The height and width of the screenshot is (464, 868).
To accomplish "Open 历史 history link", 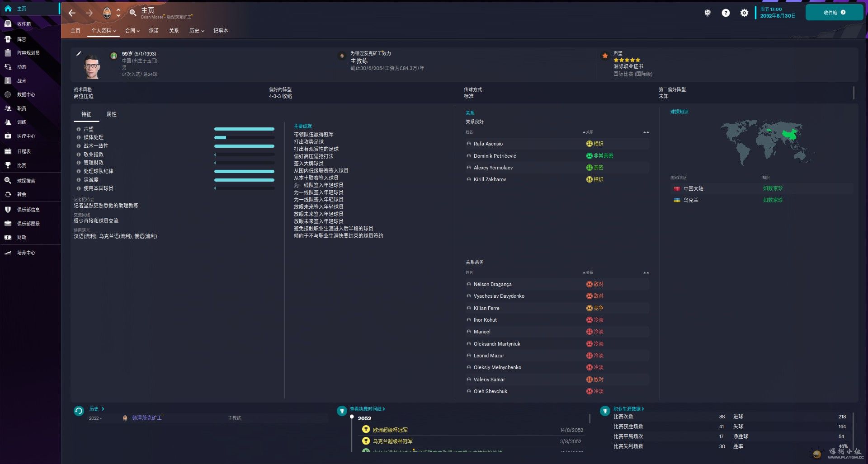I will point(96,409).
